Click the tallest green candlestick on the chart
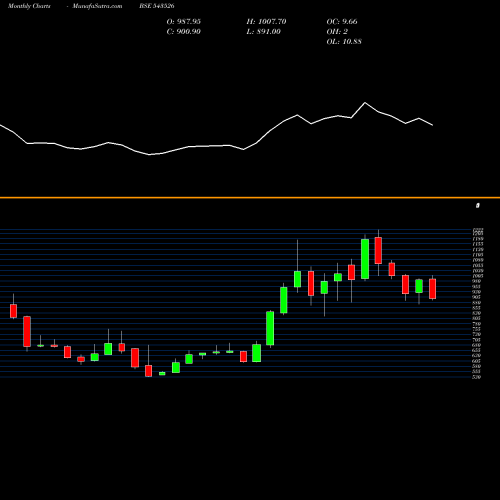The width and height of the screenshot is (500, 500). pyautogui.click(x=365, y=259)
